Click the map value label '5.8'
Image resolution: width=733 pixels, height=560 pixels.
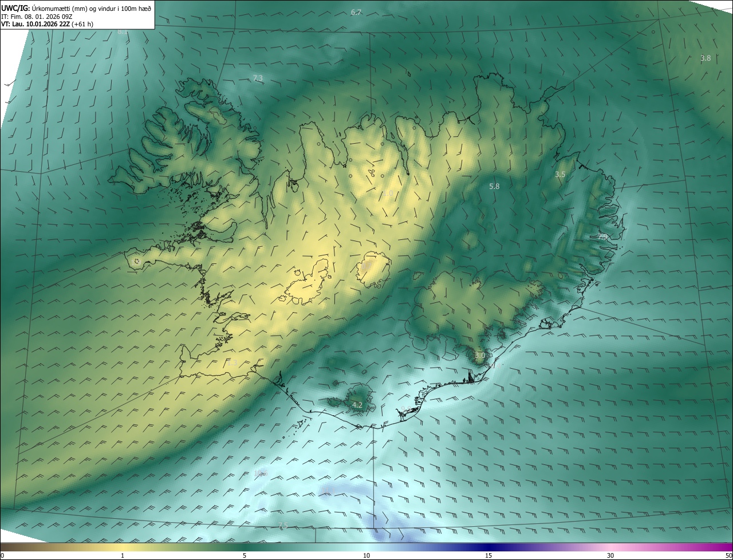click(x=494, y=186)
